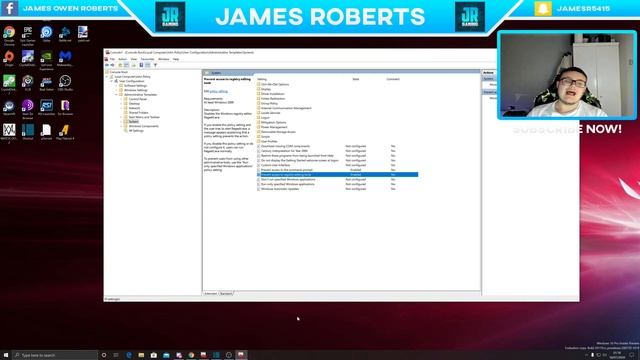
Task: Open the Window menu
Action: pos(164,59)
